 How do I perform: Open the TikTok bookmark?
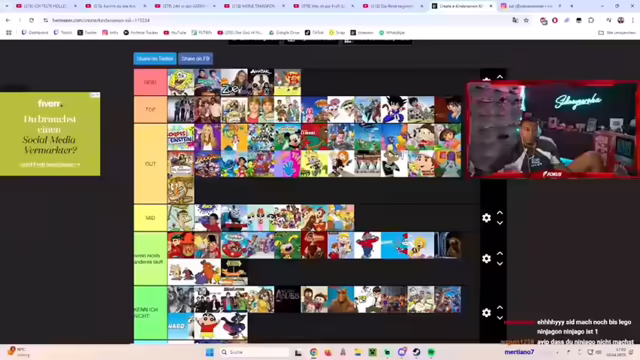point(314,32)
